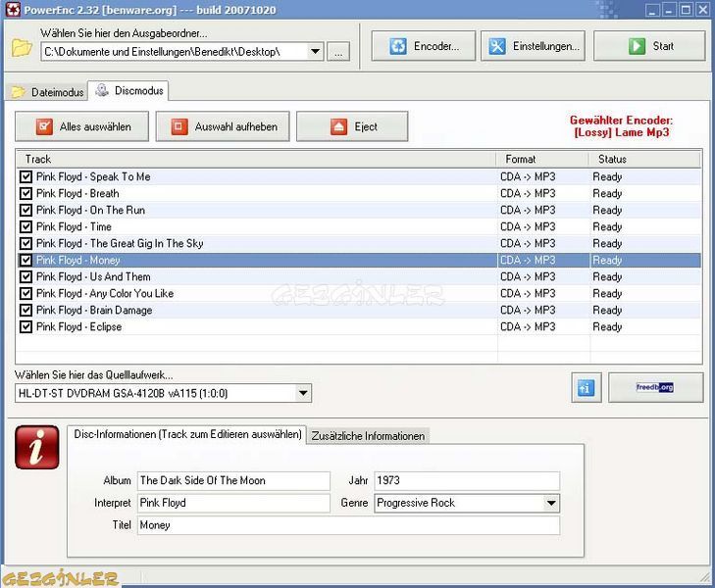
Task: Open Einstellungen settings
Action: [x=533, y=46]
